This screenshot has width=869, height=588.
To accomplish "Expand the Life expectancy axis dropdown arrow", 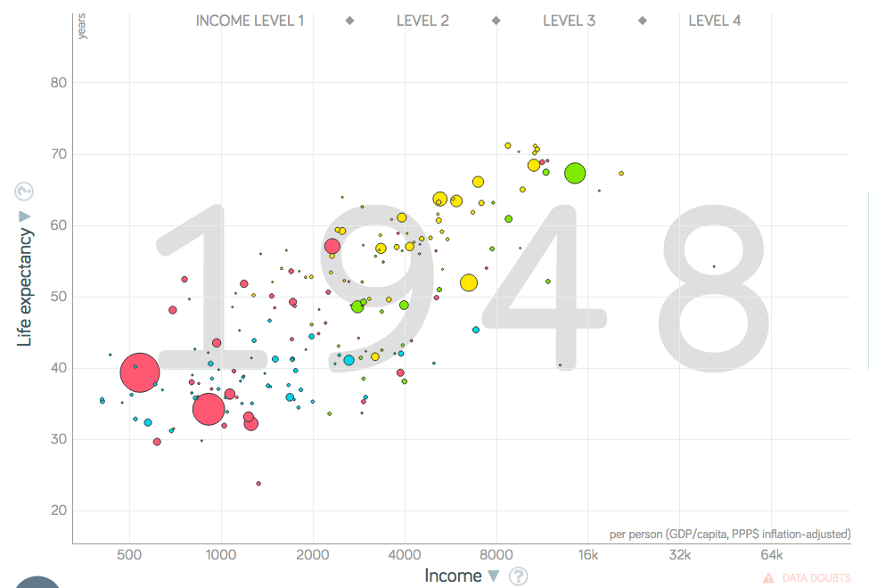I will click(x=24, y=216).
